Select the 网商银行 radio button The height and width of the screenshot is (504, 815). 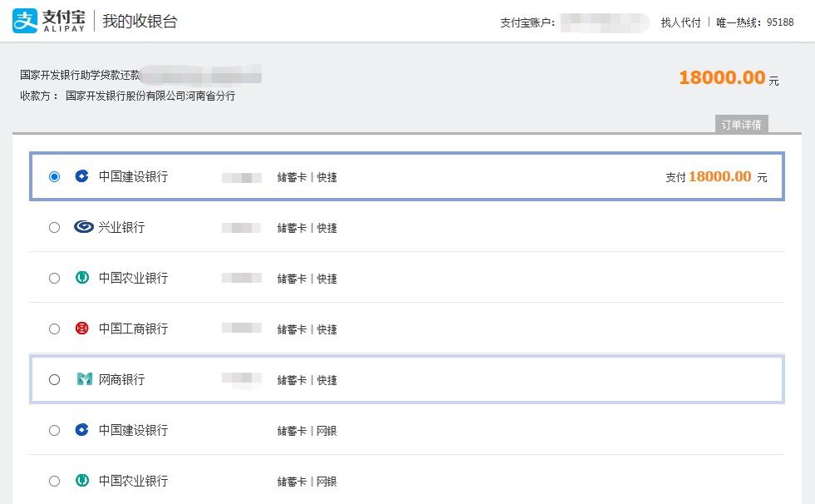[x=54, y=380]
